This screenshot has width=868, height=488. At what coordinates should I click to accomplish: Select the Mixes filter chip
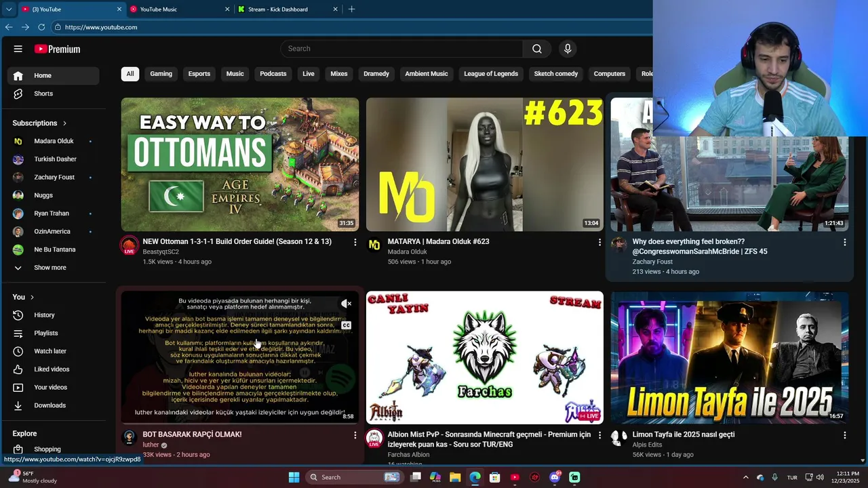339,74
